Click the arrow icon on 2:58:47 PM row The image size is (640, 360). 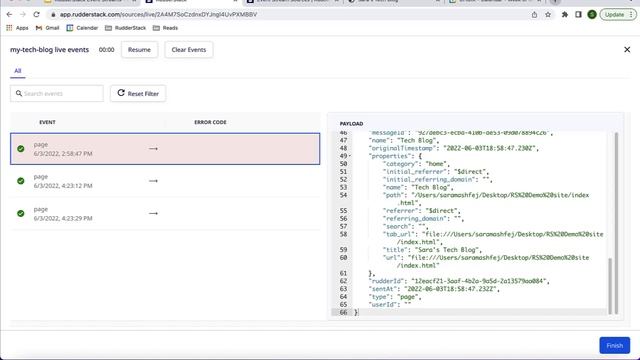tap(153, 149)
